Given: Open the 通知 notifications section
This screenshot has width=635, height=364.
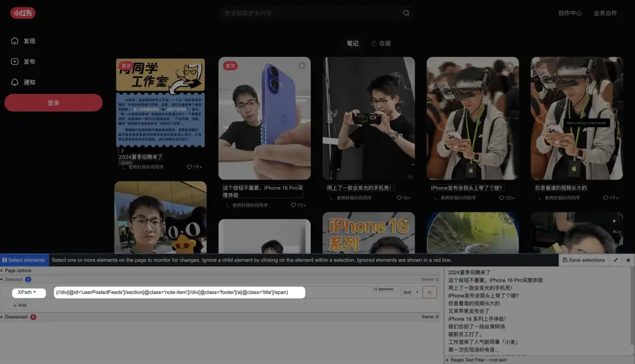Looking at the screenshot, I should click(23, 82).
